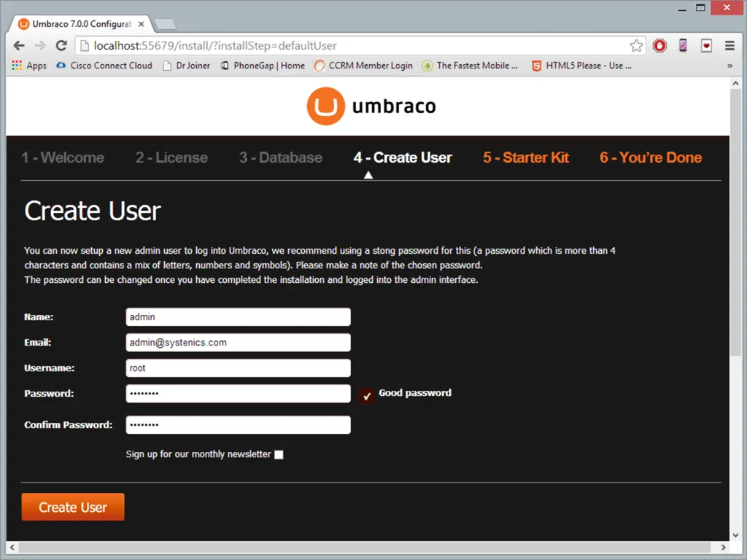Image resolution: width=747 pixels, height=560 pixels.
Task: Bookmark this page with the star icon
Action: pos(636,46)
